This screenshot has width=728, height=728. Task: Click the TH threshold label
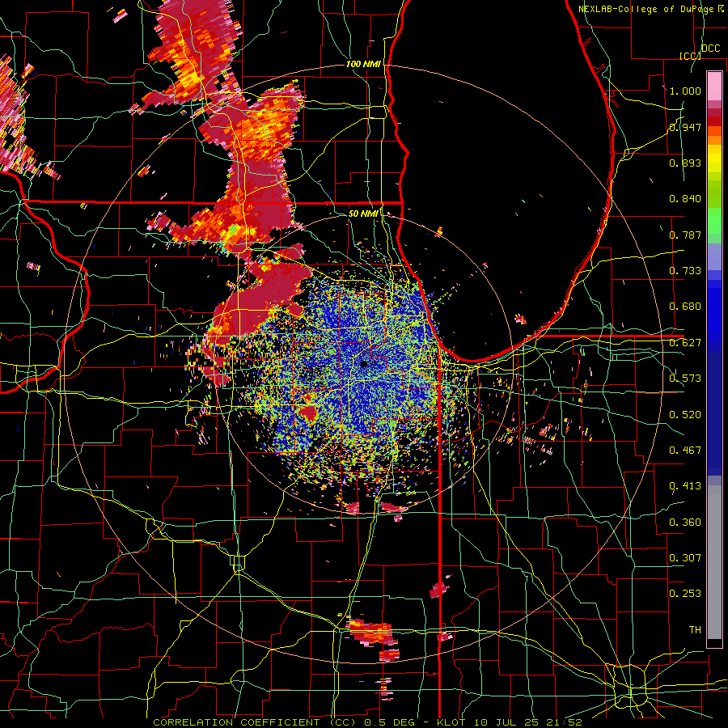[695, 630]
